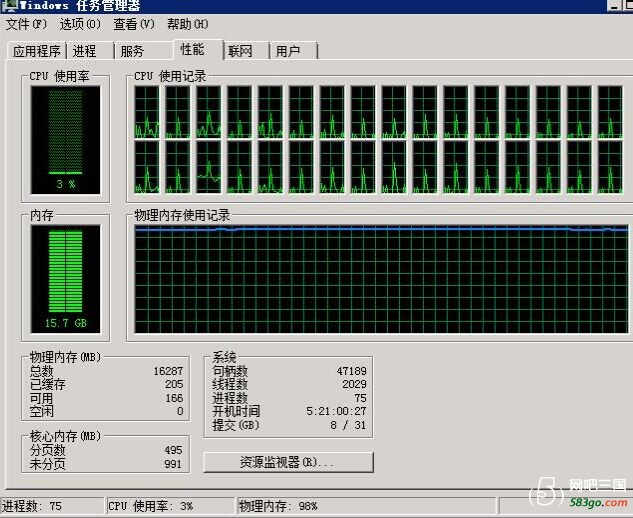The height and width of the screenshot is (518, 633).
Task: Switch to the 进程 tab
Action: coord(90,51)
